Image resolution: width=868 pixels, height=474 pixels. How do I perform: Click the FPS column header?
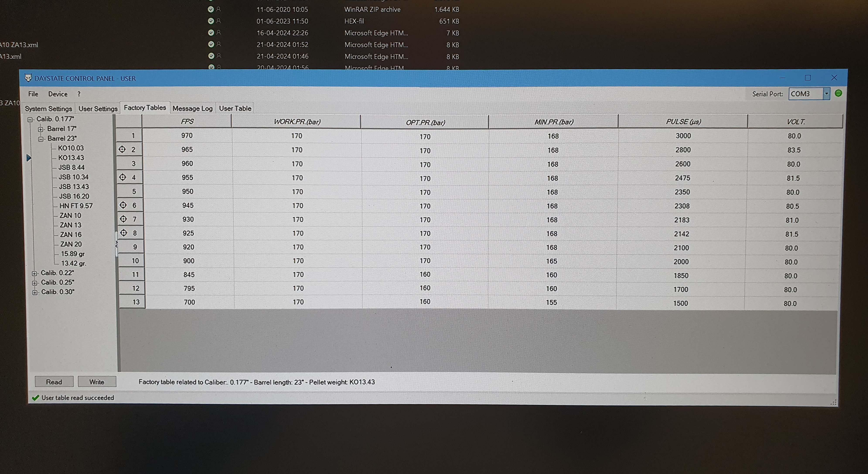click(187, 121)
